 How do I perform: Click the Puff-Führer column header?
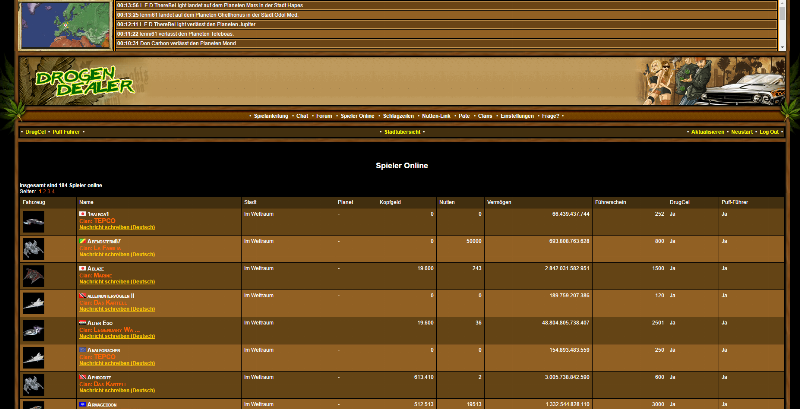click(x=734, y=202)
